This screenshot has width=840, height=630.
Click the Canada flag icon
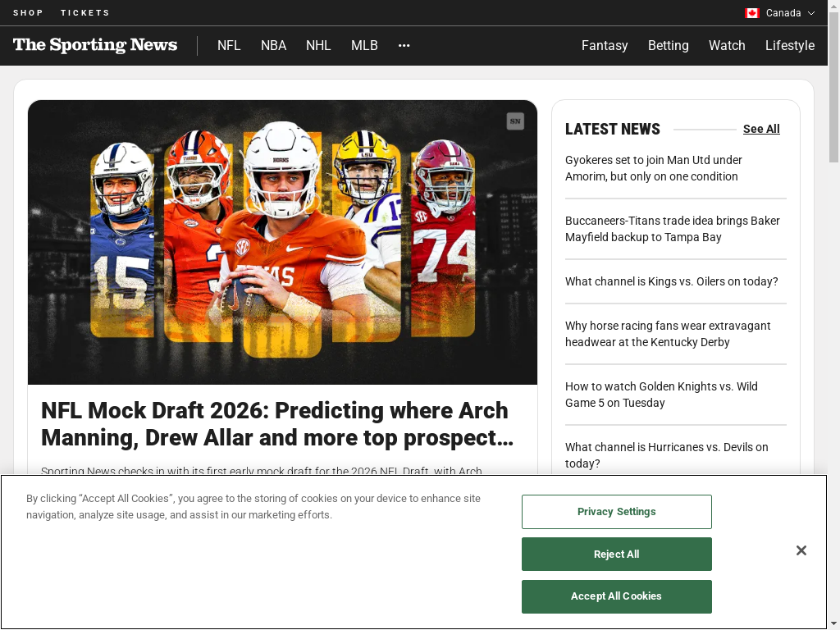(x=751, y=13)
